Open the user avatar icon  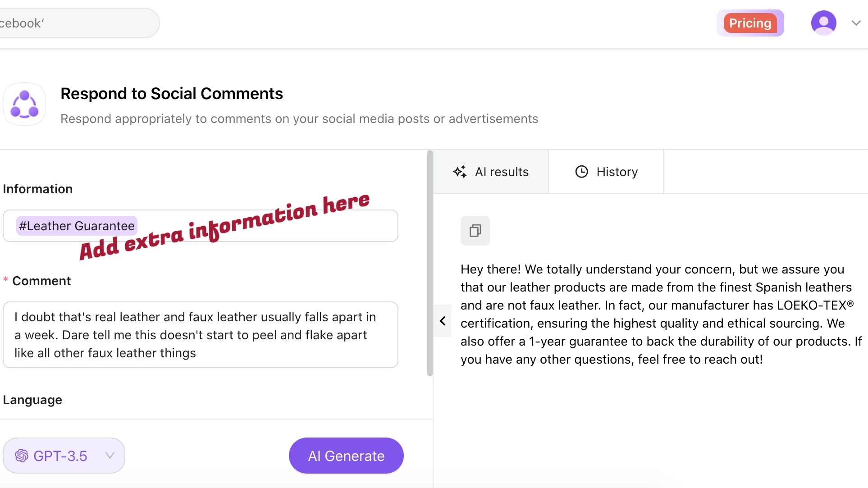(x=823, y=23)
